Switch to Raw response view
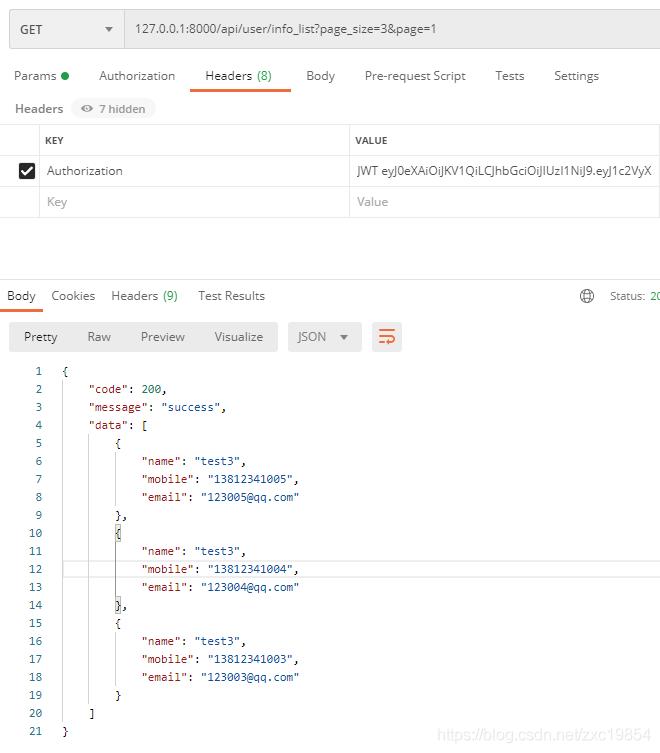This screenshot has width=660, height=753. coord(99,337)
